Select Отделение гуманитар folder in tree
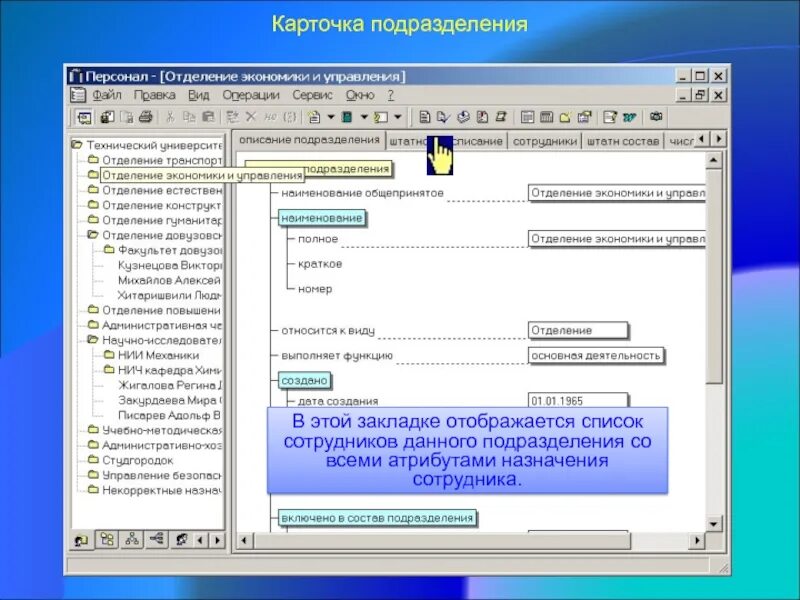 [x=162, y=220]
